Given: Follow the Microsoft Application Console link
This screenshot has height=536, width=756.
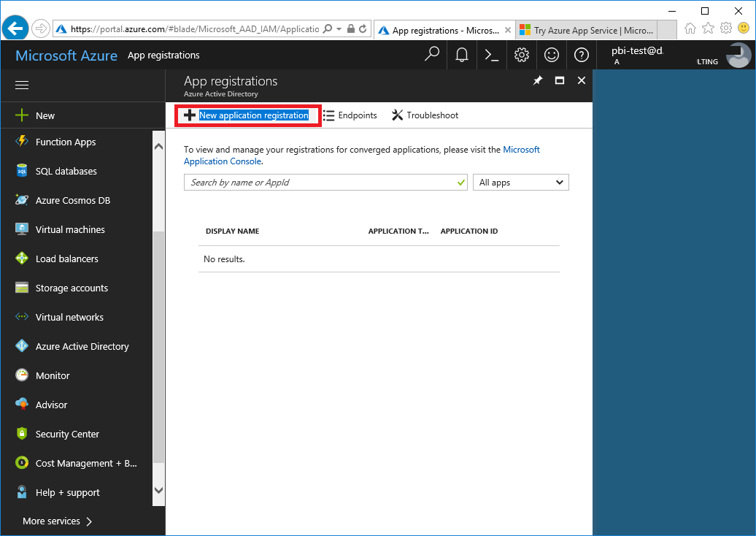Looking at the screenshot, I should (362, 156).
